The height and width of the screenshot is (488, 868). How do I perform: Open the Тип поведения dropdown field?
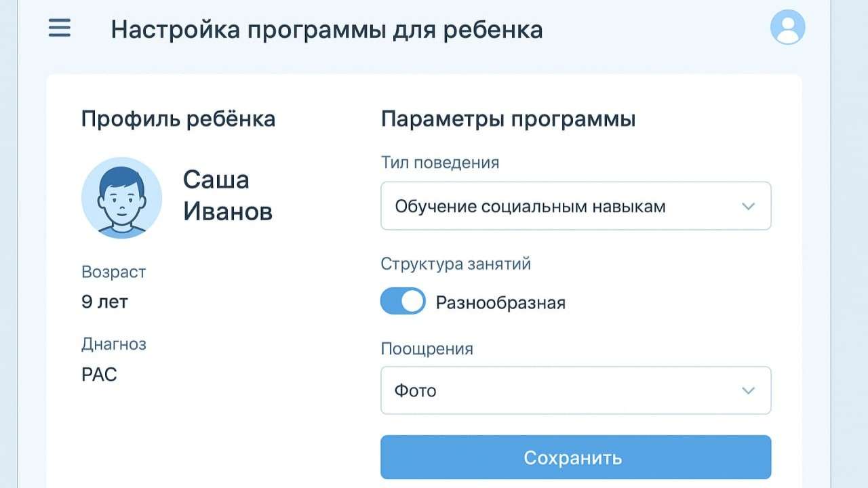pyautogui.click(x=575, y=206)
